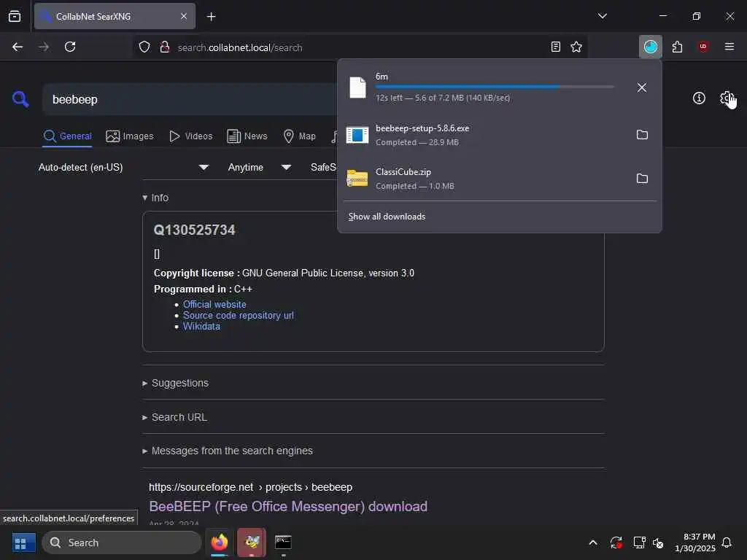Open the Wikidata link

[x=201, y=326]
